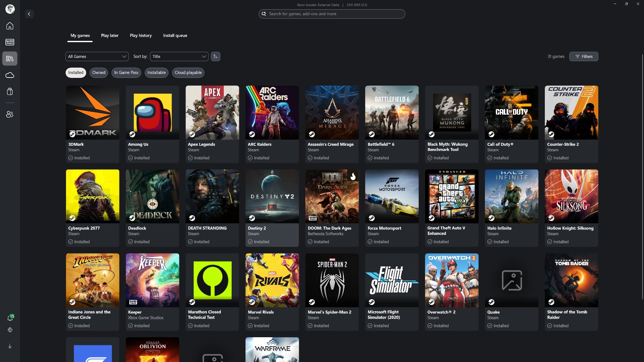Toggle the sort order direction button
The width and height of the screenshot is (644, 362).
215,57
